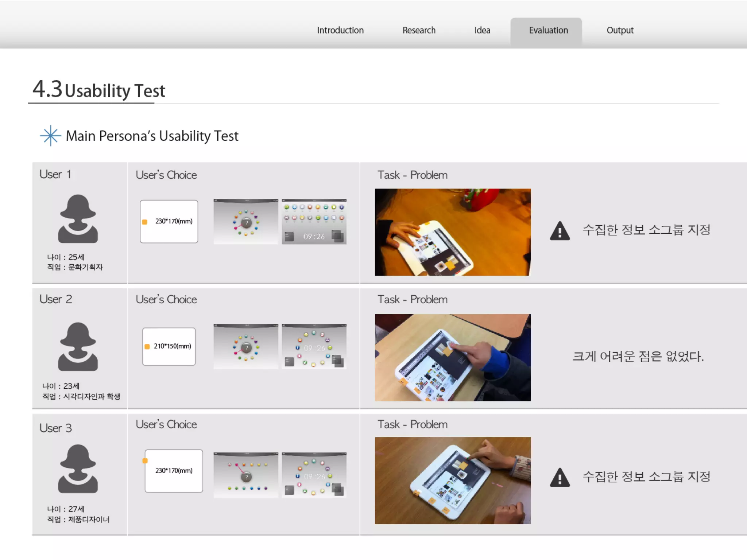This screenshot has width=747, height=560.
Task: Go to the Output tab
Action: point(620,30)
